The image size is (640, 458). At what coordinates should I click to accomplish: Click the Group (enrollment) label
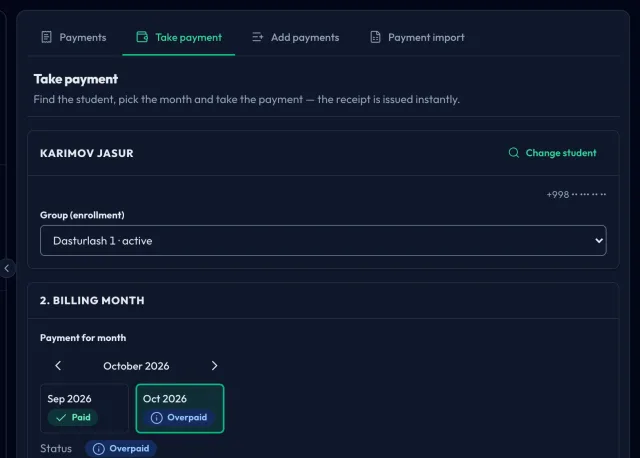[x=82, y=215]
